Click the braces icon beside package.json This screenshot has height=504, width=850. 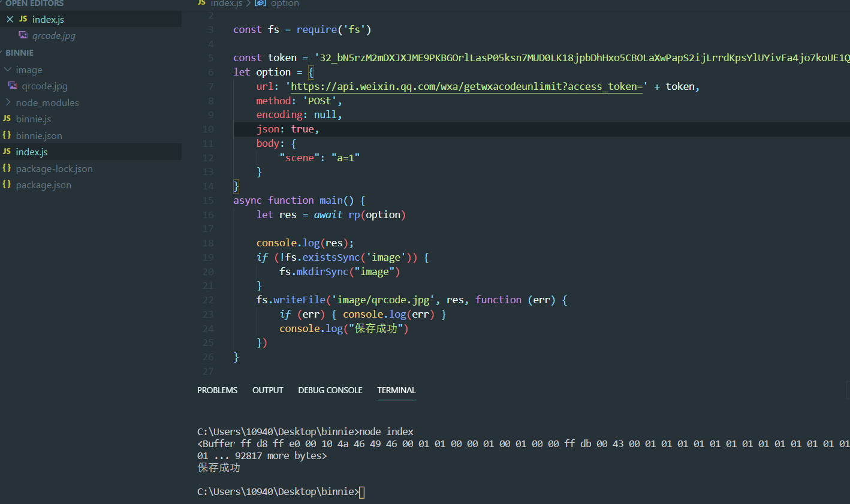7,185
